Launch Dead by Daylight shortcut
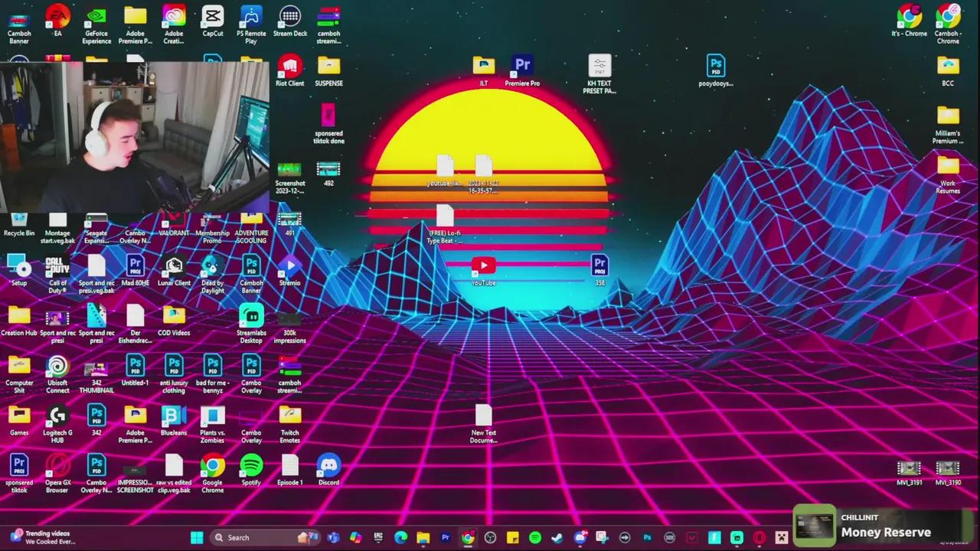Screen dimensions: 980x551 click(x=213, y=274)
